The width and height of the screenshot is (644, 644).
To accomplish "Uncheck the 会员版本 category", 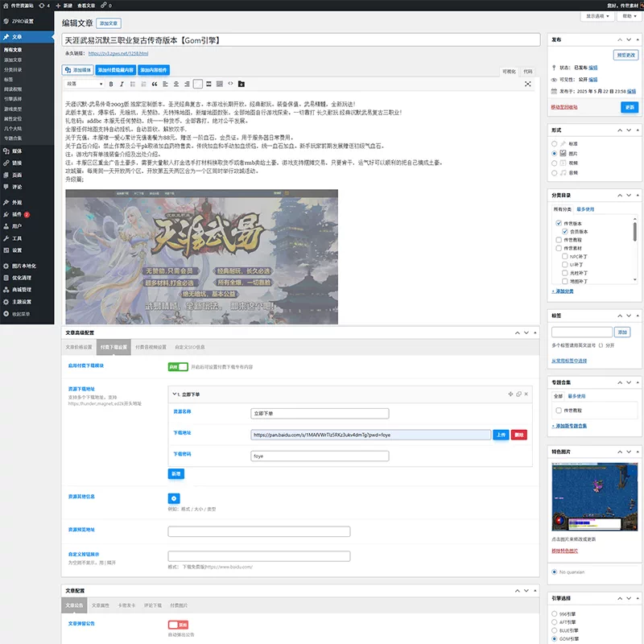I will (x=565, y=231).
